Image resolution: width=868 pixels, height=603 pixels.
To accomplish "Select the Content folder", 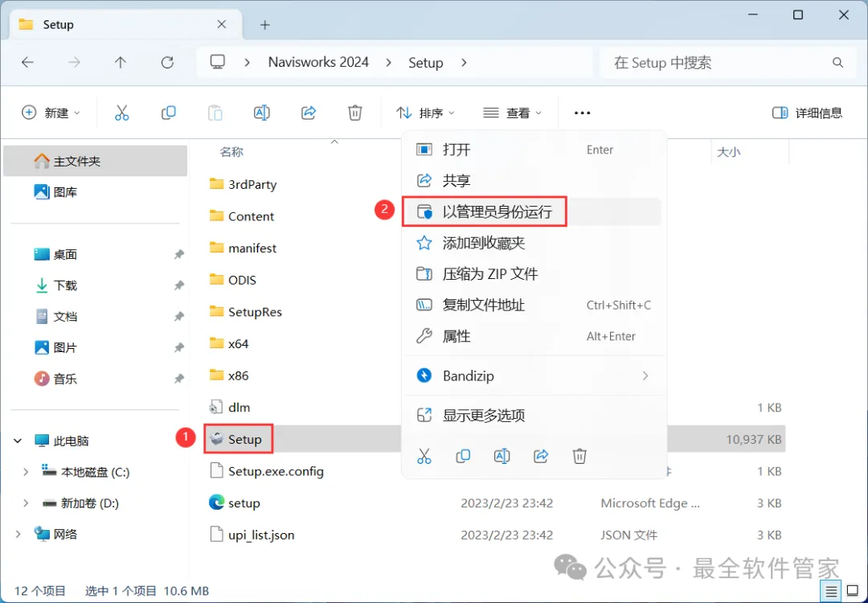I will [241, 216].
